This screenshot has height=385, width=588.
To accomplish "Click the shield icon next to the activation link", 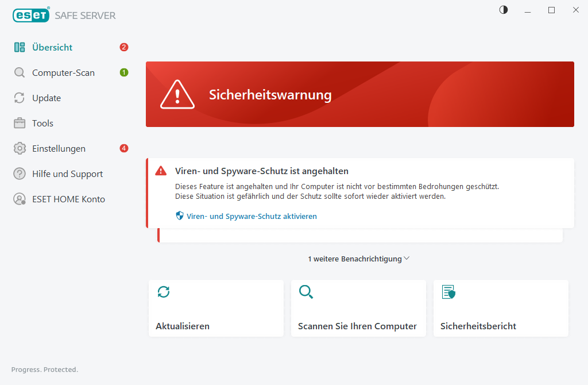I will 179,215.
